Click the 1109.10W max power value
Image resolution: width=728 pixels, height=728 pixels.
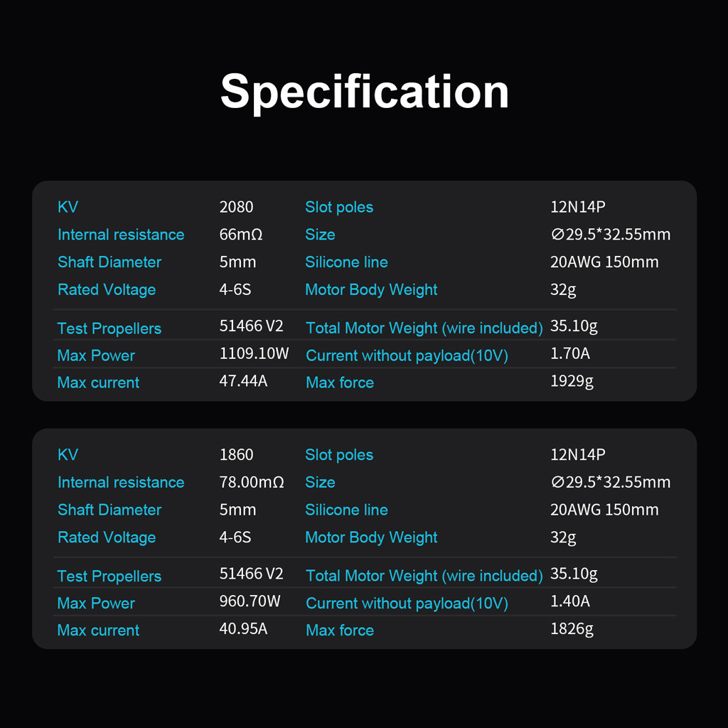(x=254, y=353)
